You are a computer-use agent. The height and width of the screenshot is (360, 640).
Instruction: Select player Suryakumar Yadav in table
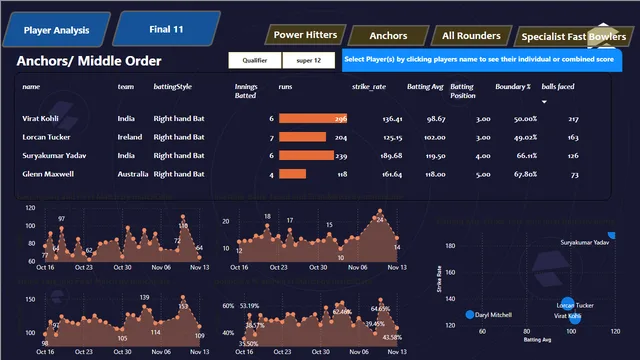(x=54, y=156)
